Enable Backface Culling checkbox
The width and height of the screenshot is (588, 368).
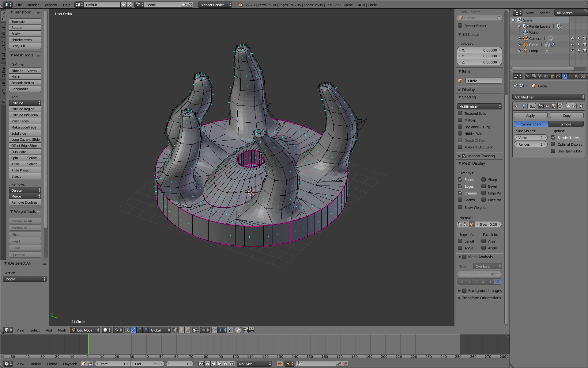point(460,127)
